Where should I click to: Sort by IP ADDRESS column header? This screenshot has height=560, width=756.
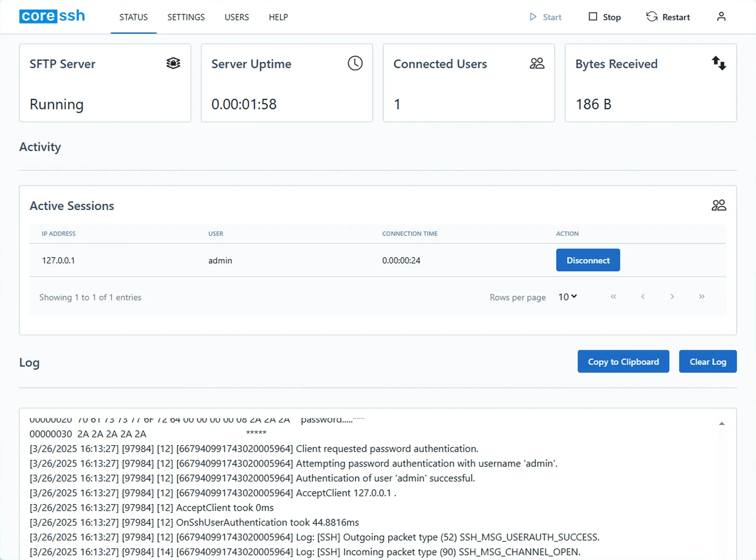(x=59, y=234)
